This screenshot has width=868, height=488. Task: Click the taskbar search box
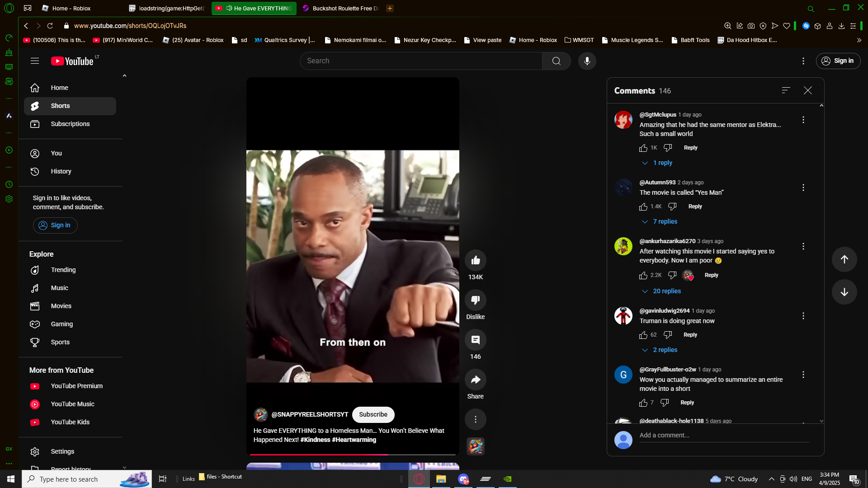87,479
